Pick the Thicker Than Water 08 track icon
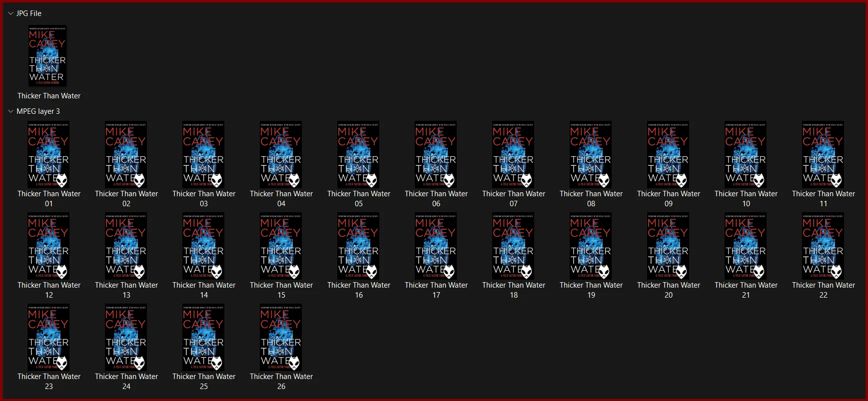 [591, 154]
